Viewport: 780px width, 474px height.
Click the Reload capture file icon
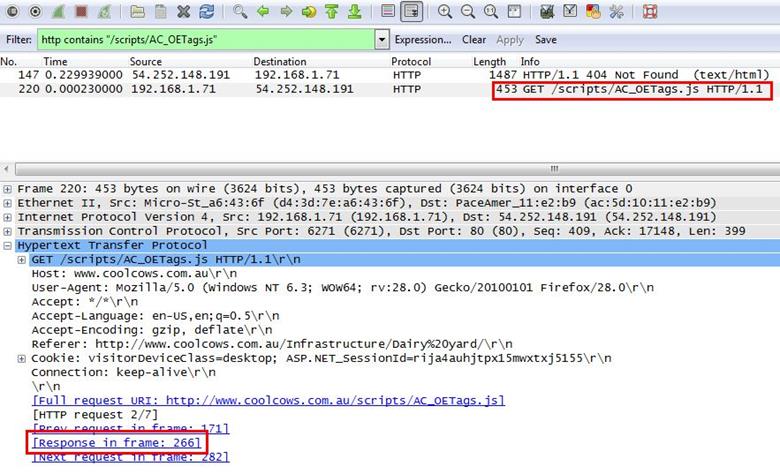206,12
